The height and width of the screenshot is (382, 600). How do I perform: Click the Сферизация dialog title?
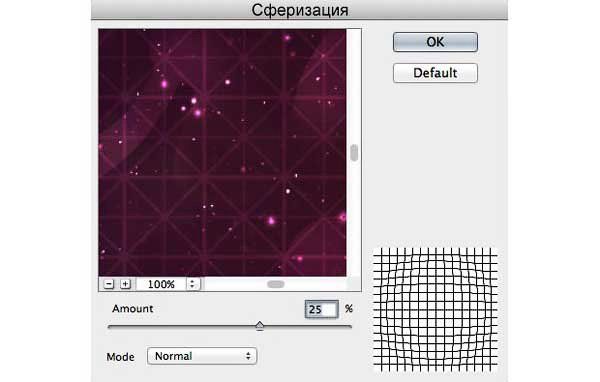point(300,10)
